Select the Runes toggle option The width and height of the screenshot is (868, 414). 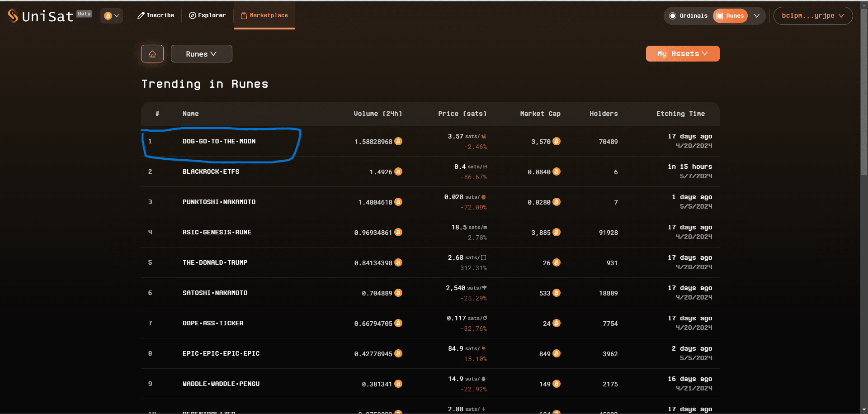pos(730,16)
